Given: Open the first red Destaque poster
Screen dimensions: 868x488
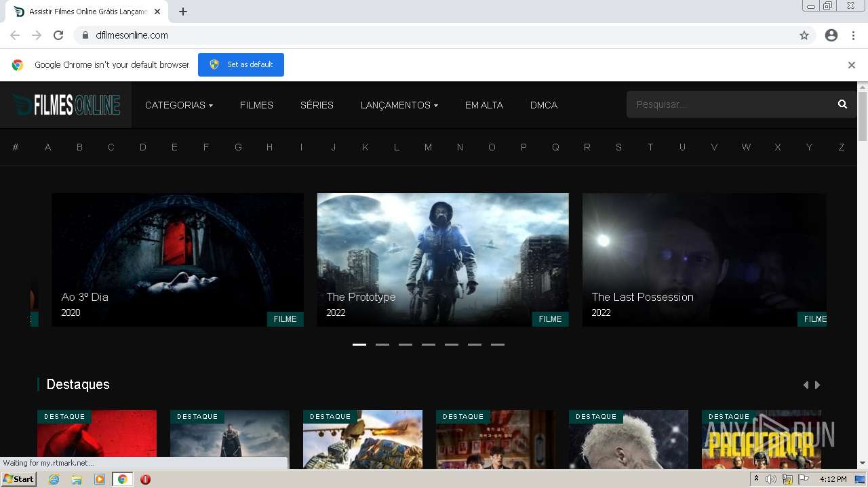Looking at the screenshot, I should coord(97,440).
